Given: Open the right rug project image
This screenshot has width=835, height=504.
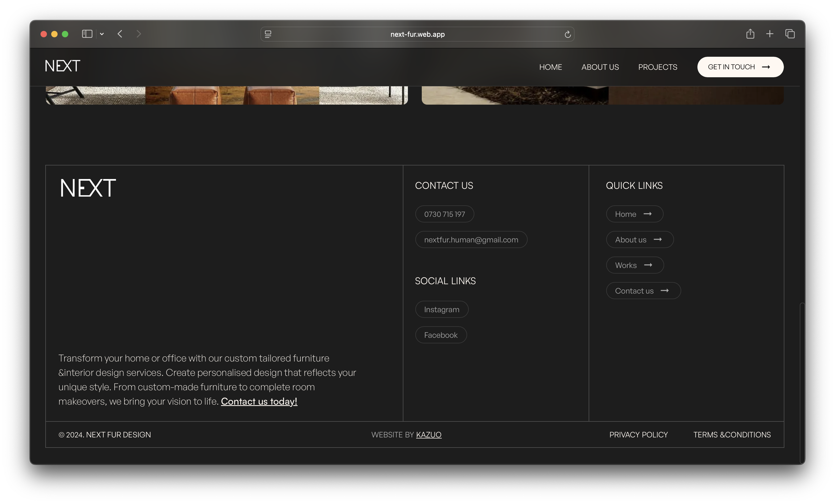Looking at the screenshot, I should (x=603, y=95).
